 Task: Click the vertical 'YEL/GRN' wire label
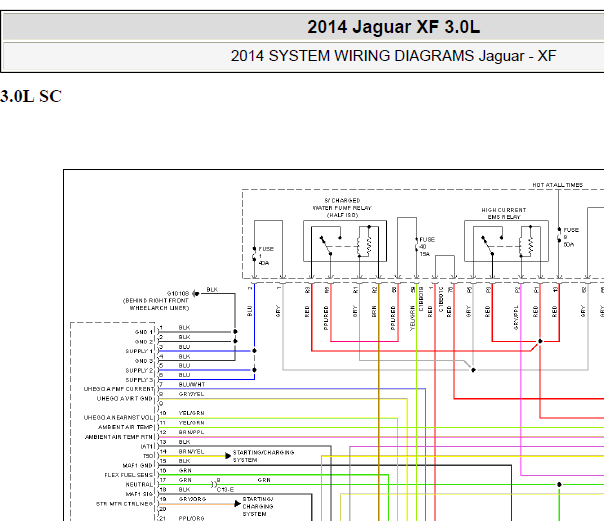tap(413, 318)
